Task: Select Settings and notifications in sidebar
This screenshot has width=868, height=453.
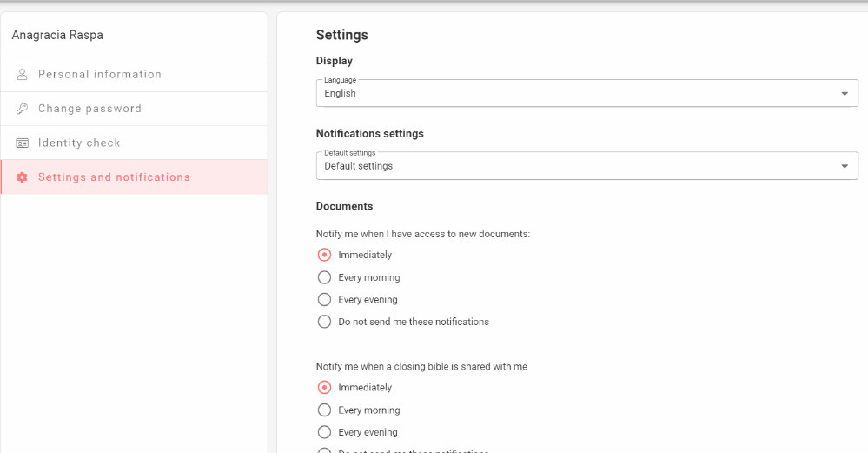Action: pos(114,177)
